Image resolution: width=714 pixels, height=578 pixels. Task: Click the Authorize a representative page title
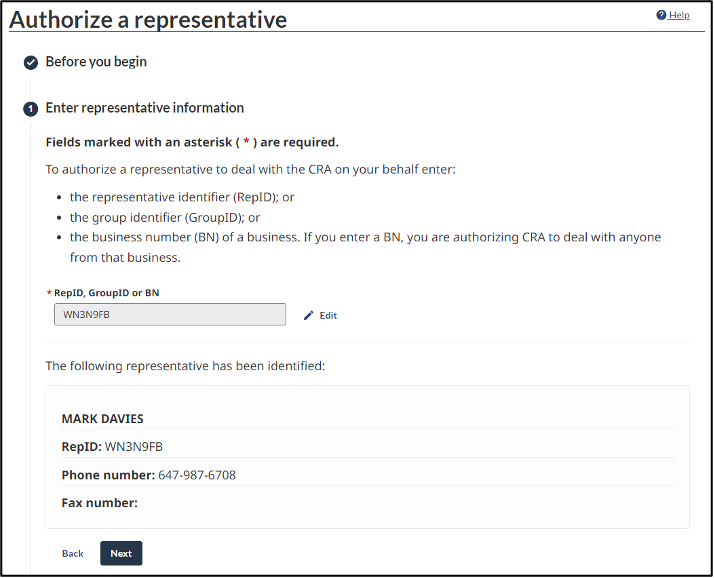[148, 20]
